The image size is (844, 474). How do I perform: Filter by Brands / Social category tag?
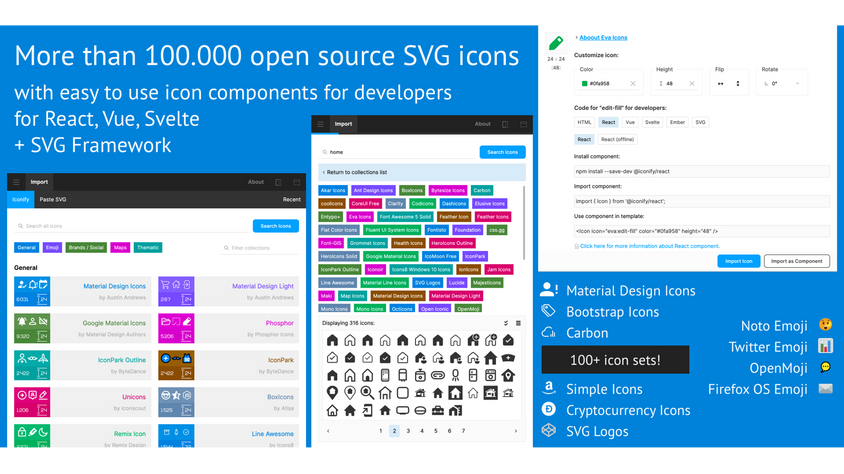point(86,247)
